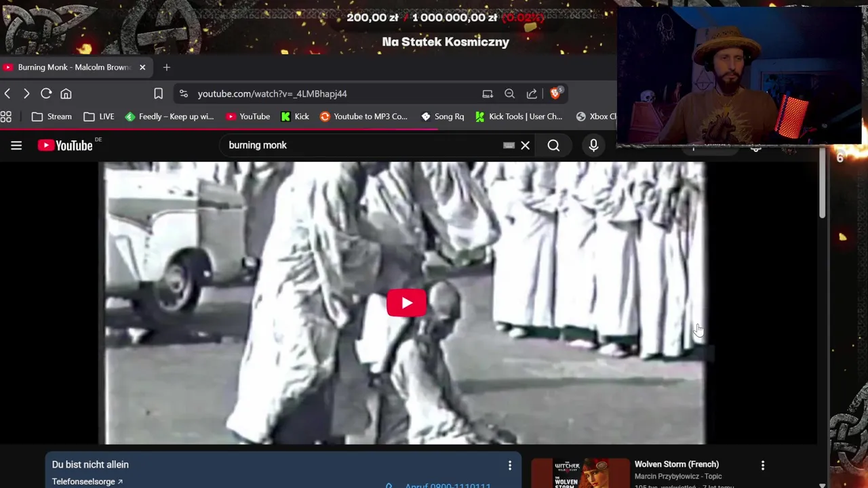
Task: Bookmark this page with the bookmark icon
Action: pyautogui.click(x=158, y=94)
